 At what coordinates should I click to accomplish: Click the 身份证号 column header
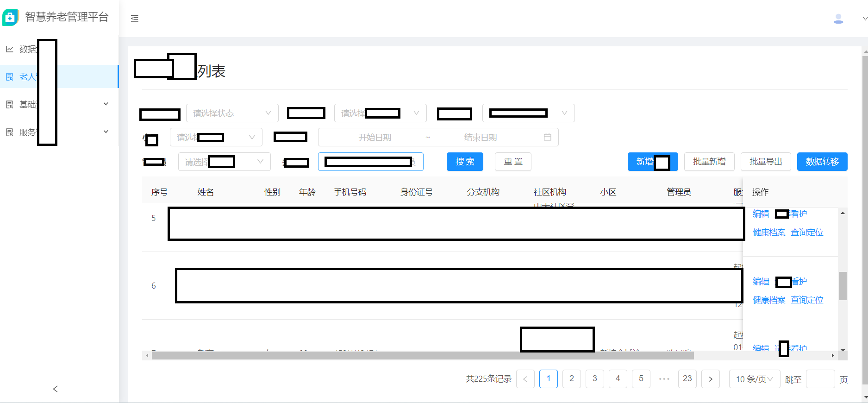coord(416,192)
